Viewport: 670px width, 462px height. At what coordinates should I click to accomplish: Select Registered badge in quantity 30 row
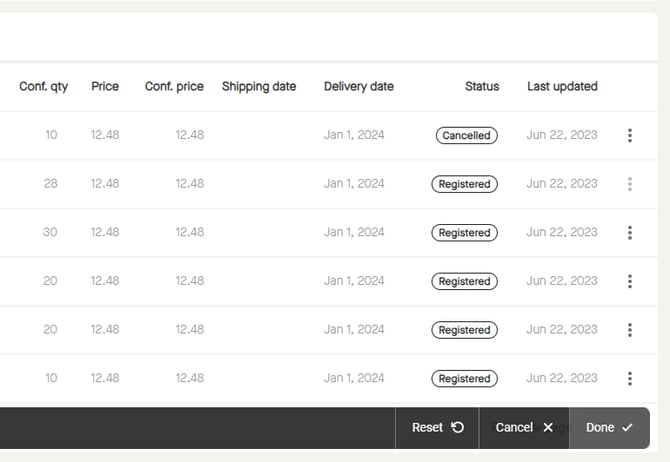coord(464,233)
